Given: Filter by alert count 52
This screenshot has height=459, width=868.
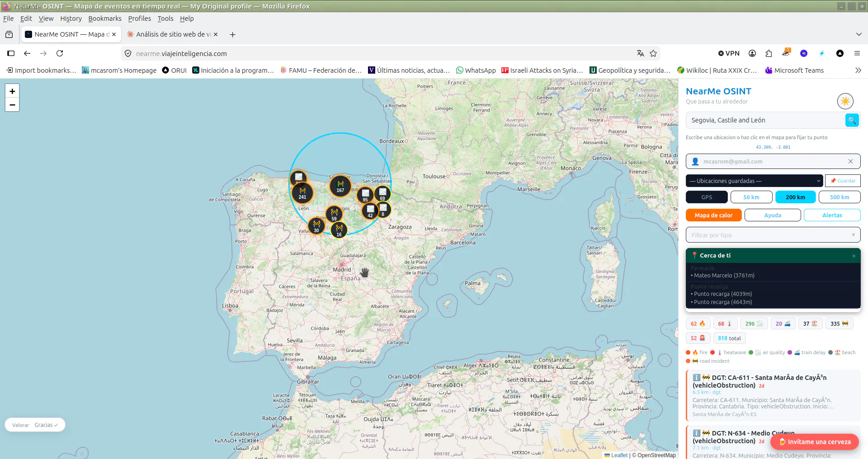Looking at the screenshot, I should [x=698, y=338].
